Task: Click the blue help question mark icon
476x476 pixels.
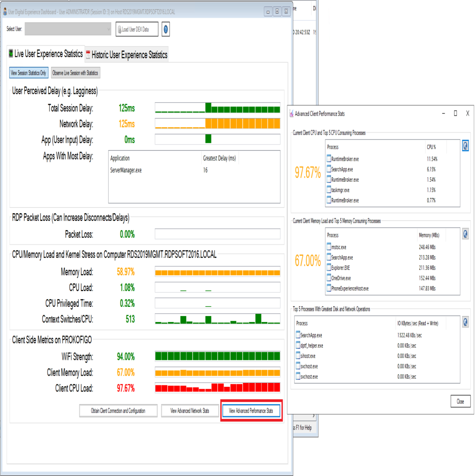Action: (x=166, y=29)
